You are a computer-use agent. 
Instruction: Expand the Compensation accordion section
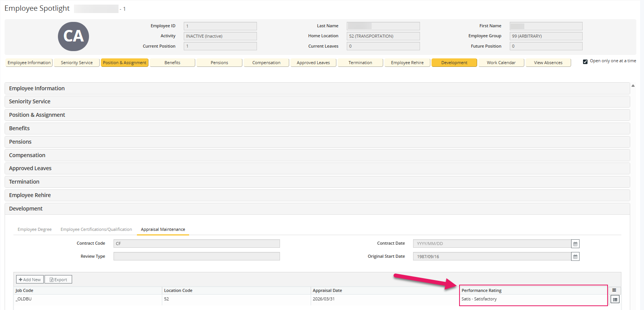pyautogui.click(x=317, y=155)
